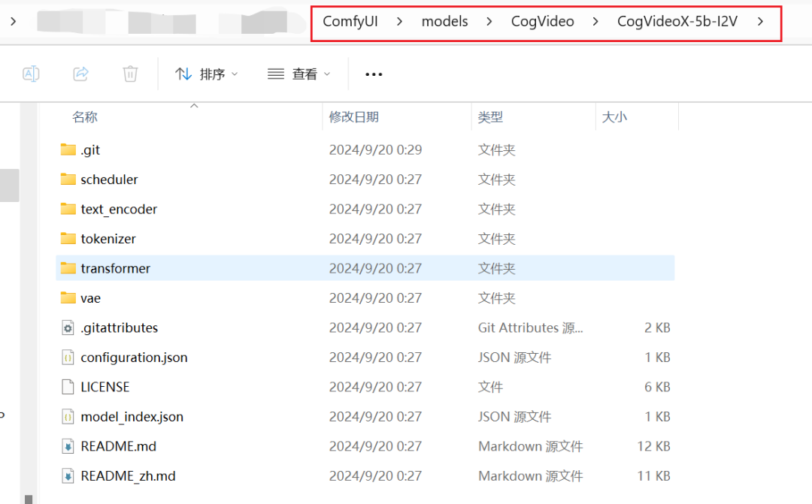The height and width of the screenshot is (504, 812).
Task: Select the CogVideo breadcrumb segment
Action: [542, 21]
